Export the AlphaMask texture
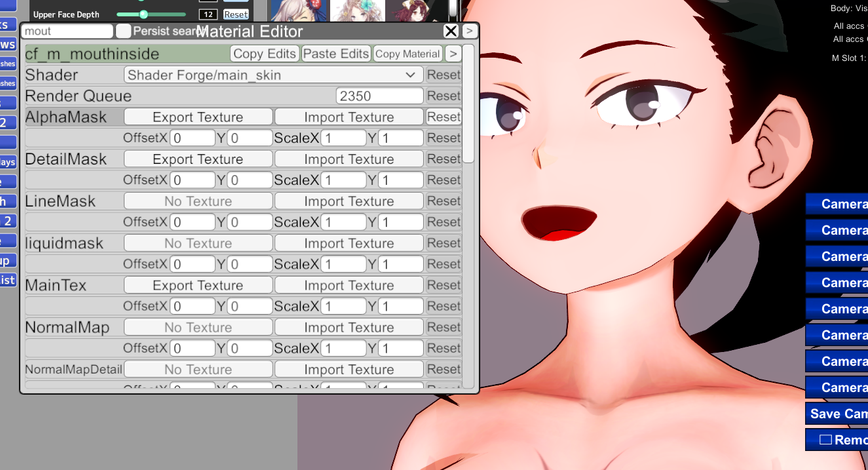Viewport: 868px width, 470px height. [198, 117]
